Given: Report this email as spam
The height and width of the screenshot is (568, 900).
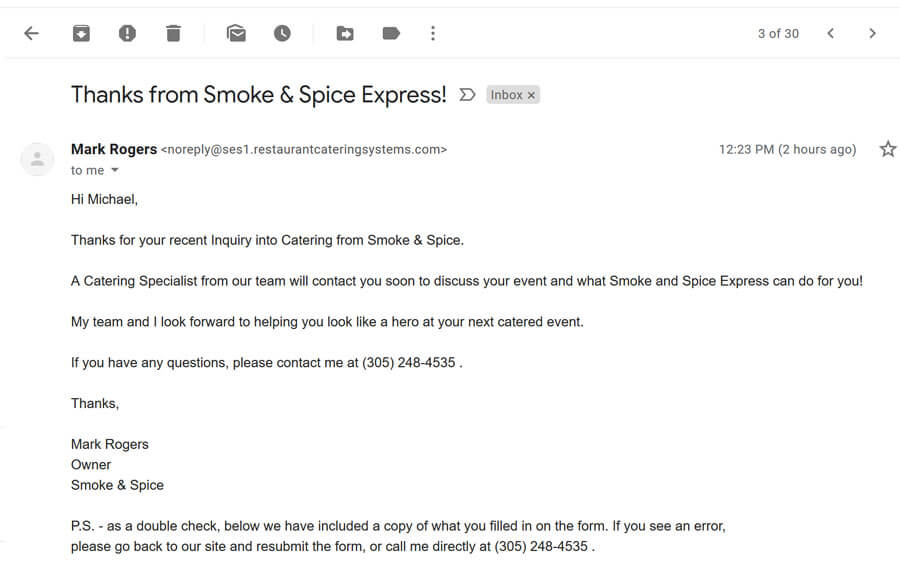Looking at the screenshot, I should point(127,33).
